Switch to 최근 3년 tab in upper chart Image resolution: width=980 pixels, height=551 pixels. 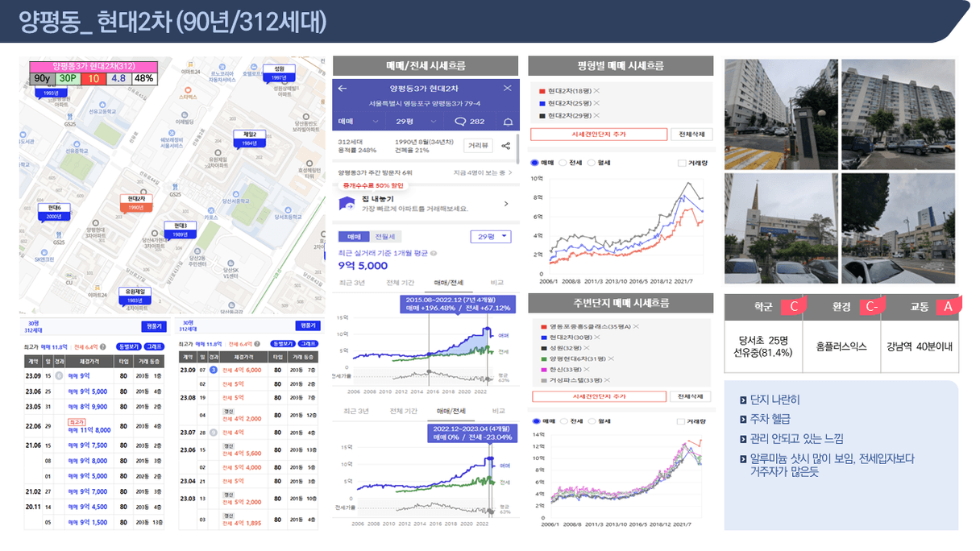351,283
